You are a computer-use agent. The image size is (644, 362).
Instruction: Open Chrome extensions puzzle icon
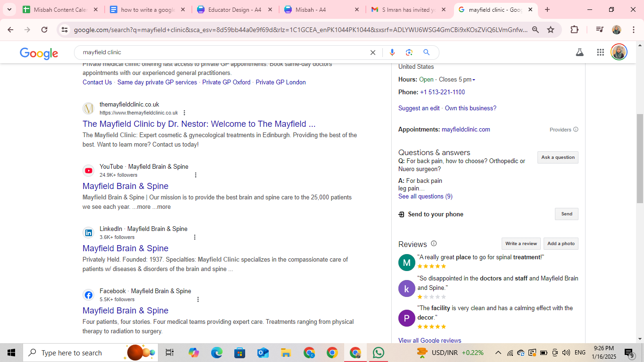pos(574,30)
